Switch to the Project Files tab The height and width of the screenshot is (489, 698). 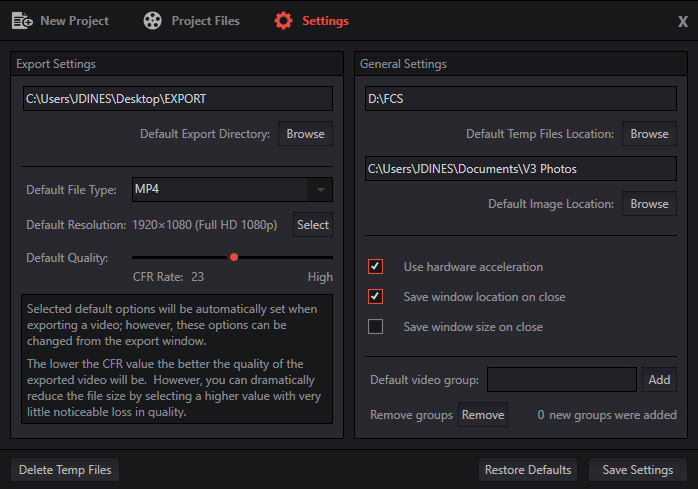coord(191,21)
